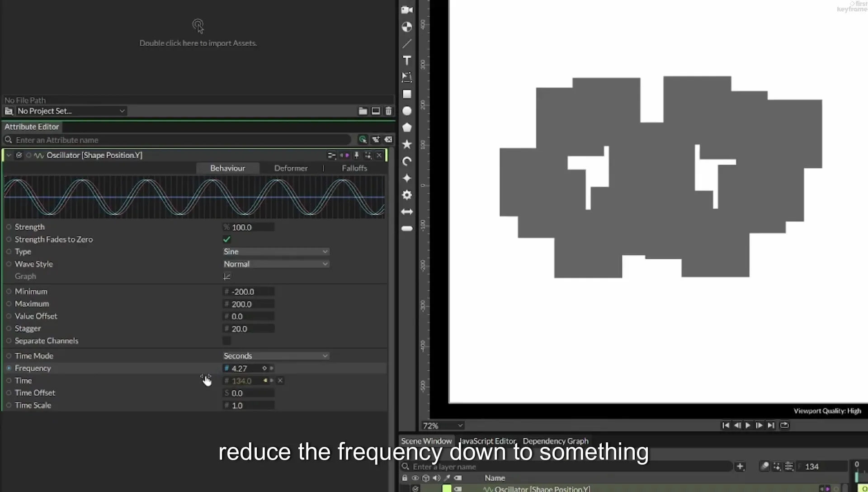
Task: Step forward one frame
Action: click(759, 425)
